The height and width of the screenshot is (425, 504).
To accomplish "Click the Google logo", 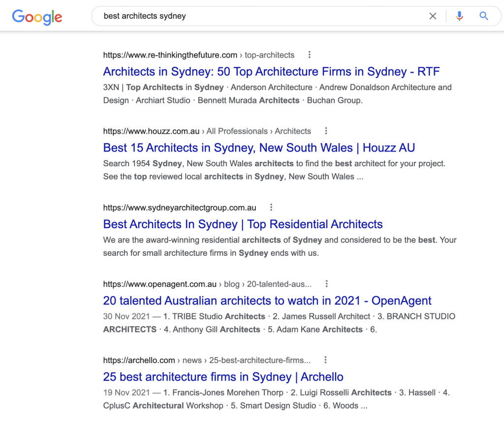I will (37, 17).
